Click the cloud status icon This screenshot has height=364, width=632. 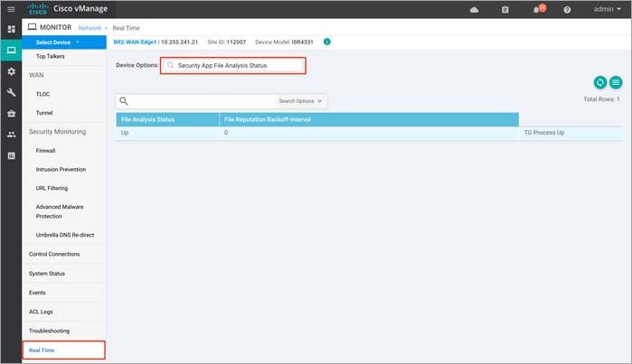(x=475, y=10)
